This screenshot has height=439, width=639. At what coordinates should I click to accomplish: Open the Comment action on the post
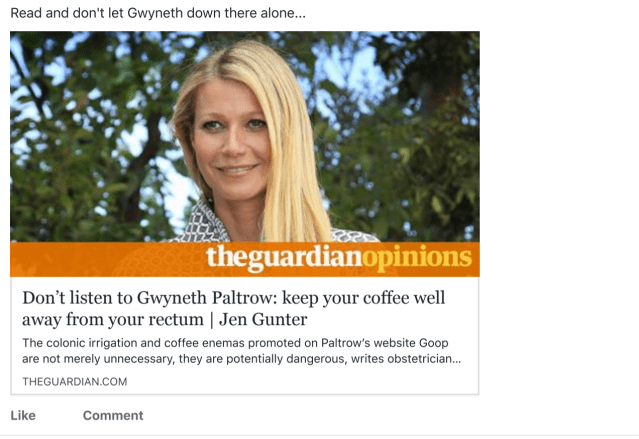tap(113, 415)
